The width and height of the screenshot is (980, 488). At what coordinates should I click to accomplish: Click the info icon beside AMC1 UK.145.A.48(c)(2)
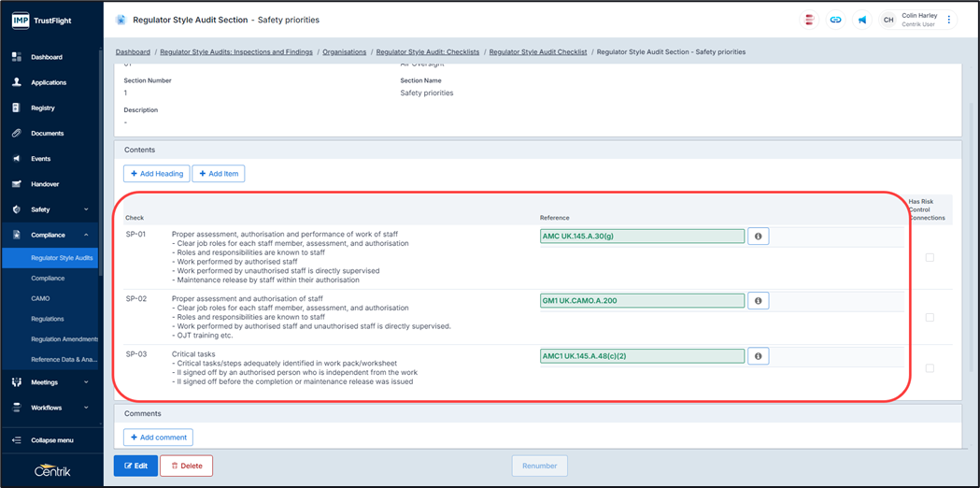point(758,356)
